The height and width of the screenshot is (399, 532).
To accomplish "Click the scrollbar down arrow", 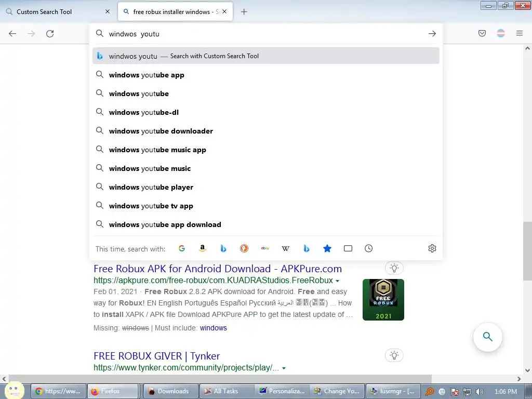I will (527, 370).
